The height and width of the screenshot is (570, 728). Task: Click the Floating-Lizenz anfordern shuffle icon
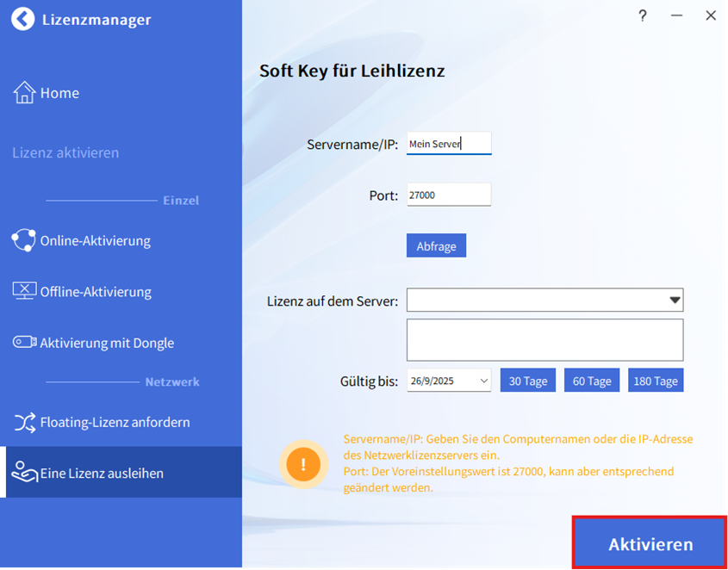pos(24,422)
